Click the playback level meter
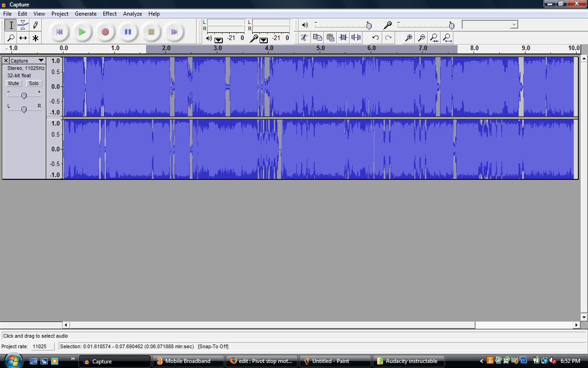This screenshot has height=368, width=588. 225,25
